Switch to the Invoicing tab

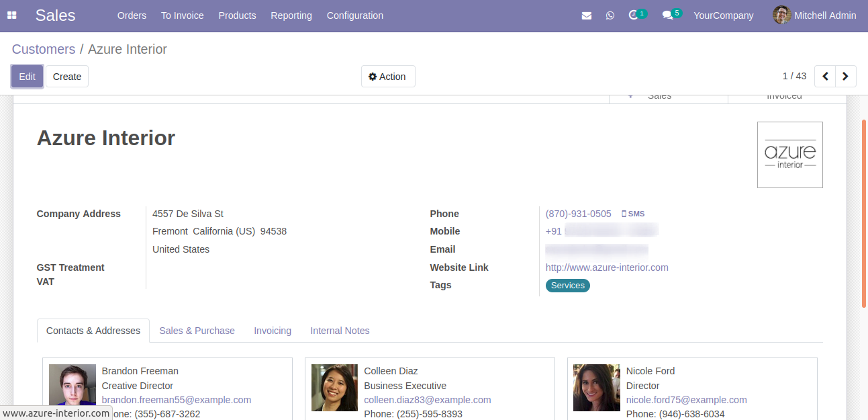pos(273,331)
